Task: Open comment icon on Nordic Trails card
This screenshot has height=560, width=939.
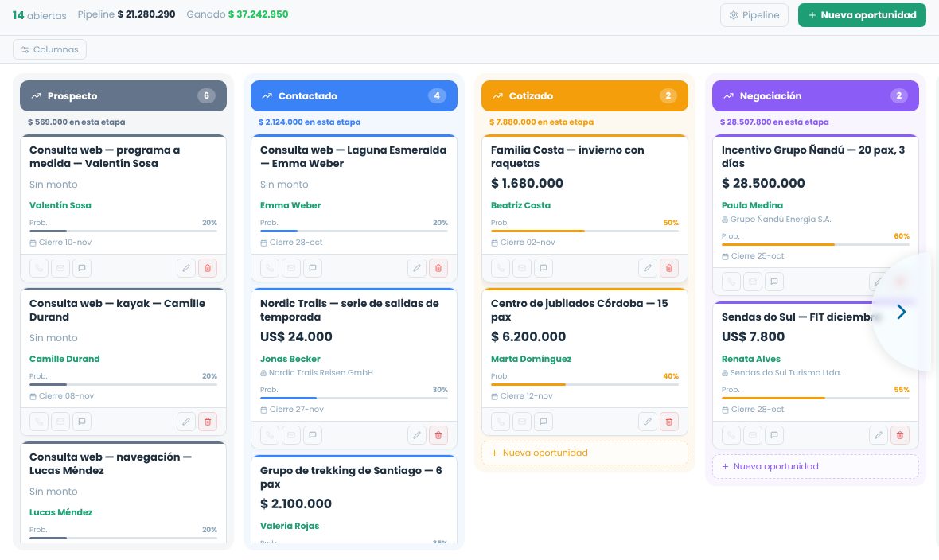Action: [x=313, y=435]
